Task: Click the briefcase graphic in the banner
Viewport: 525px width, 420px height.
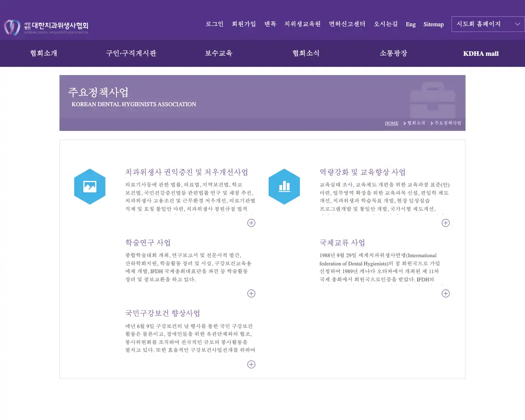Action: (x=432, y=100)
